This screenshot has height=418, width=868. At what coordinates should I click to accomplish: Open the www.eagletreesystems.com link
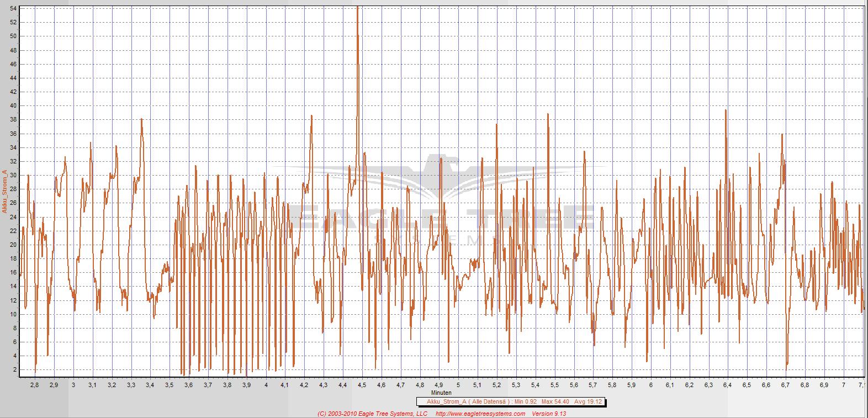[x=480, y=414]
